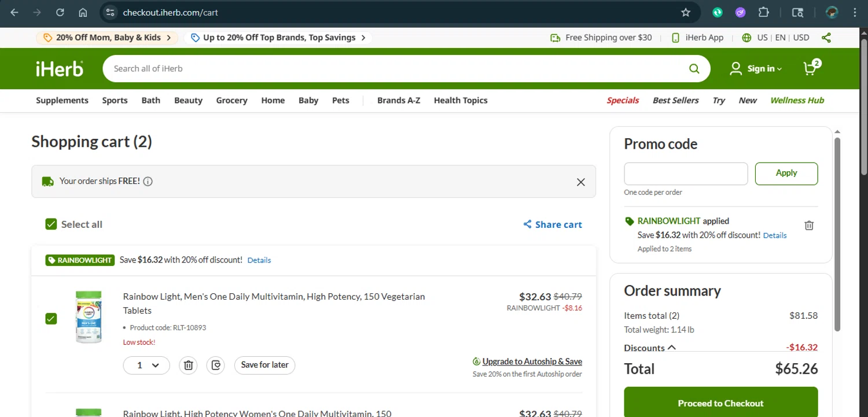The height and width of the screenshot is (417, 868).
Task: Click Proceed to Checkout
Action: [x=721, y=403]
